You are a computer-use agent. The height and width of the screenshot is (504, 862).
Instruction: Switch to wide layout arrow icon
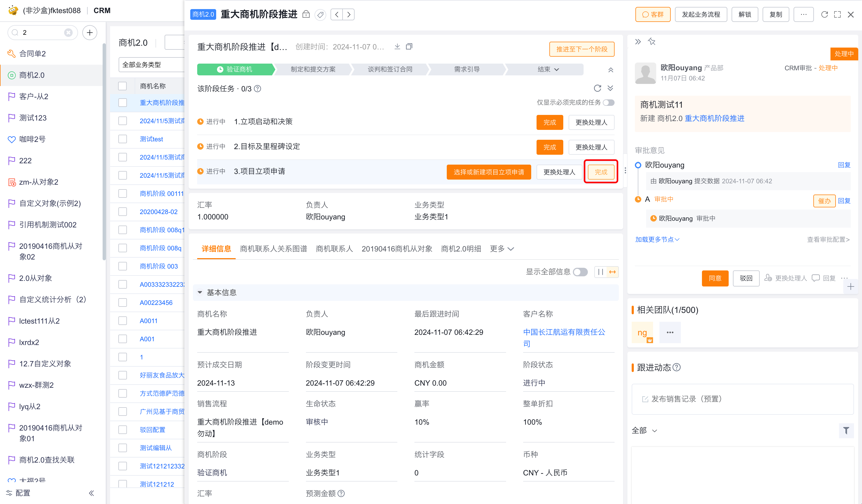[612, 272]
